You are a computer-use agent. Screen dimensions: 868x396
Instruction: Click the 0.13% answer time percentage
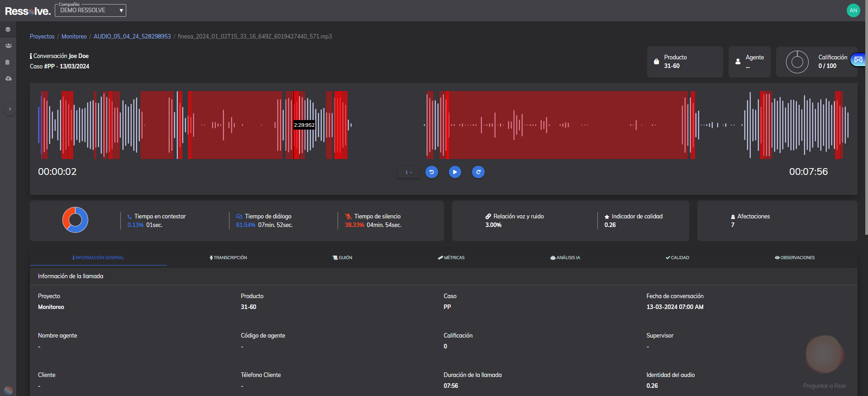pos(135,225)
